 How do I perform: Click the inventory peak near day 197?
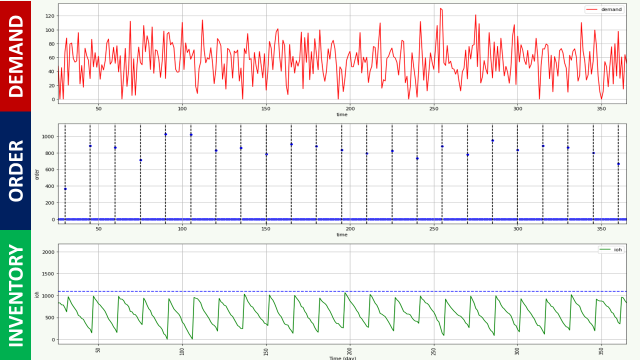click(x=345, y=293)
